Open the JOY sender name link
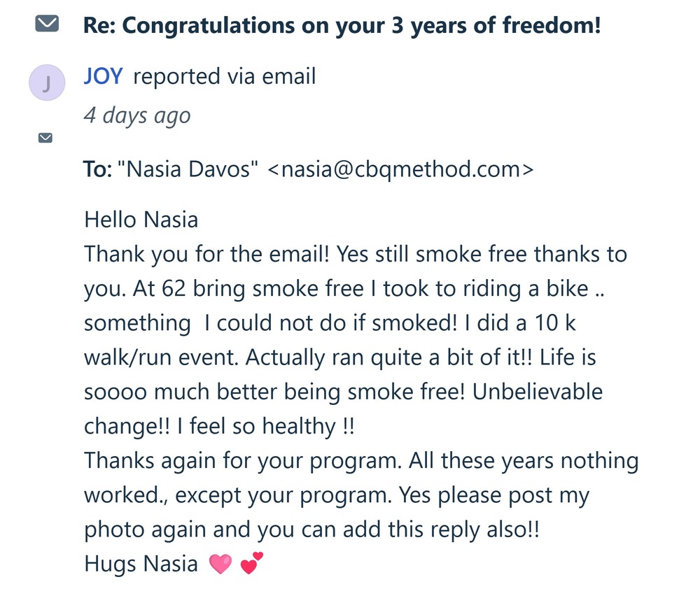The image size is (700, 598). [x=103, y=76]
